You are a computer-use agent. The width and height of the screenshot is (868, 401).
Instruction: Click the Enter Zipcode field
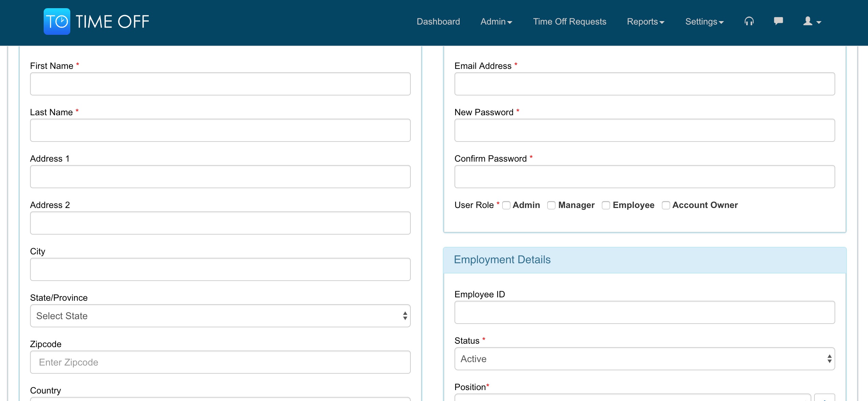click(x=220, y=362)
